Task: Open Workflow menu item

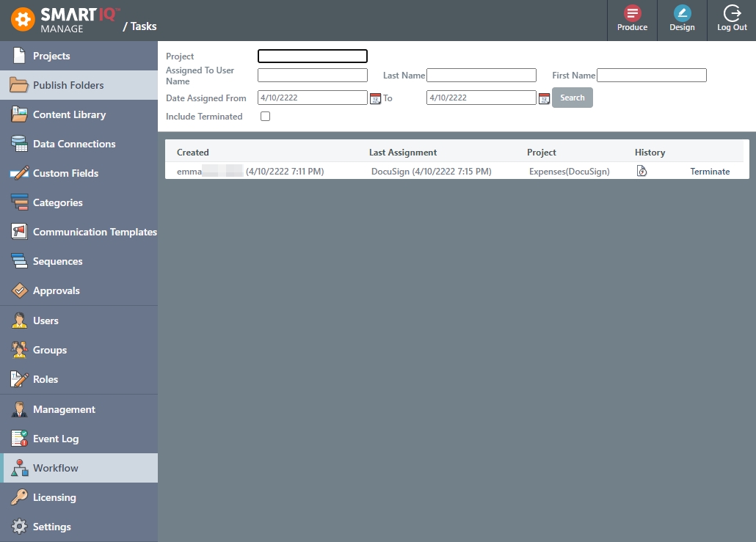Action: (x=79, y=468)
